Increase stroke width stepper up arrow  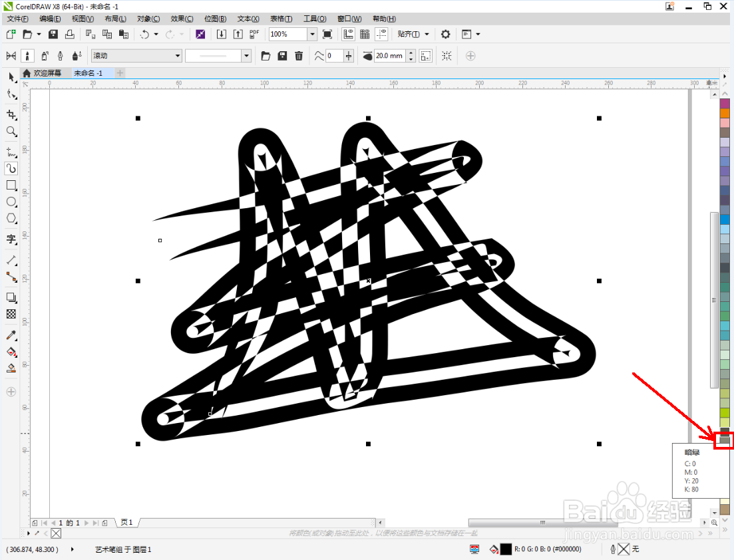point(411,53)
